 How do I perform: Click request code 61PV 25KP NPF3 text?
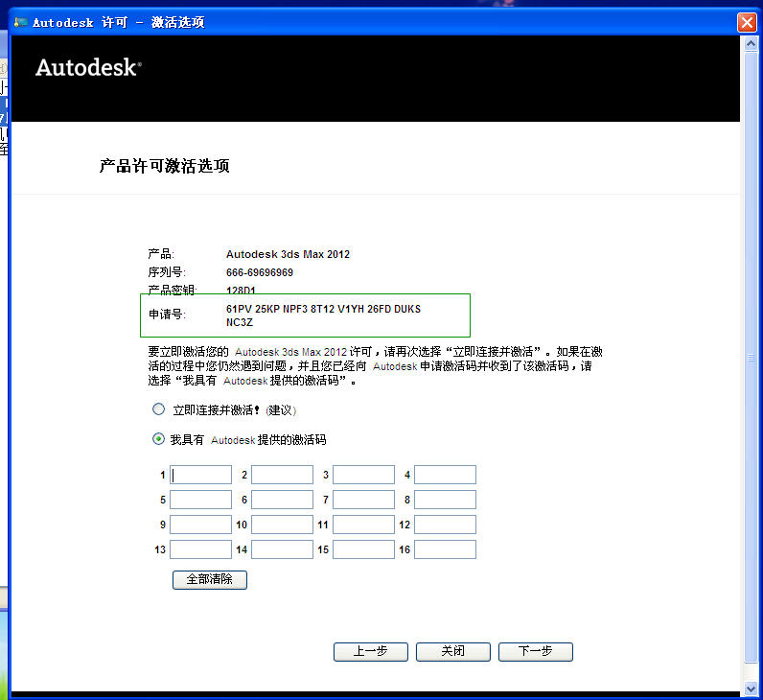[266, 309]
